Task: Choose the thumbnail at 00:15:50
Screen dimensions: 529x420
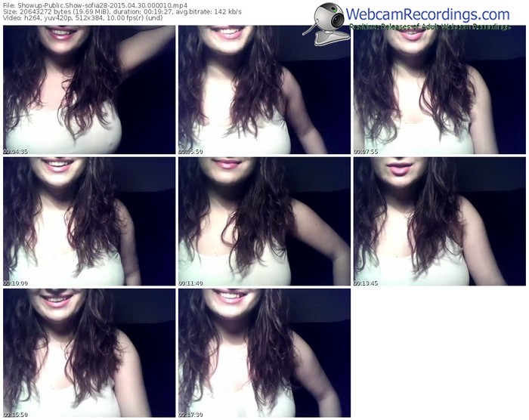Action: (x=88, y=353)
